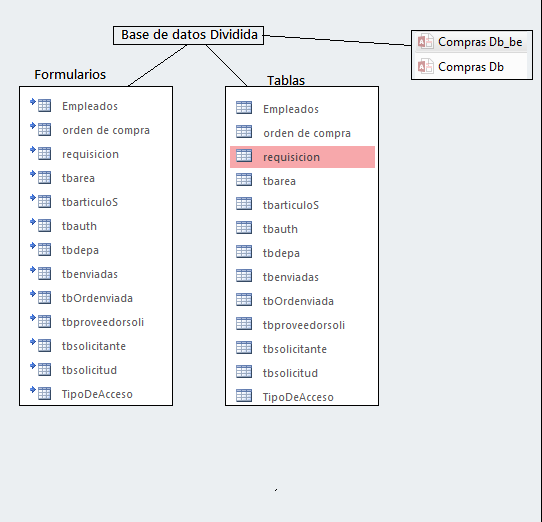This screenshot has height=522, width=542.
Task: Select tbarticuloS in the Tablas list
Action: pos(291,205)
